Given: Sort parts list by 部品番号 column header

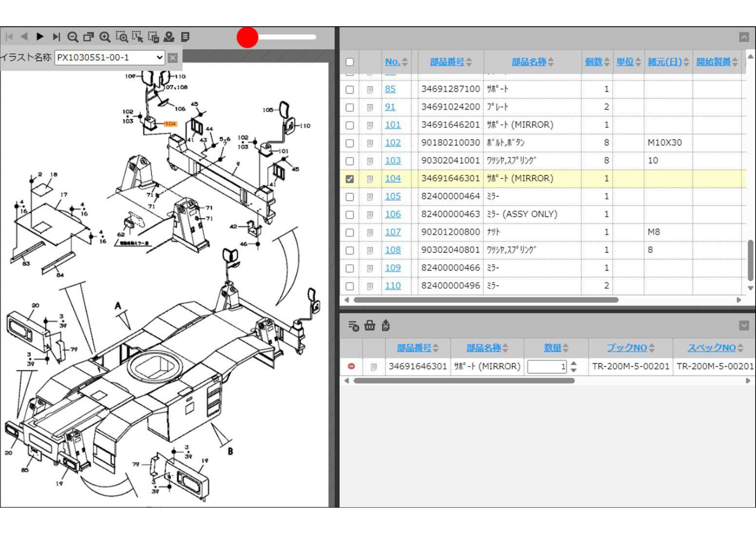Looking at the screenshot, I should click(x=447, y=62).
